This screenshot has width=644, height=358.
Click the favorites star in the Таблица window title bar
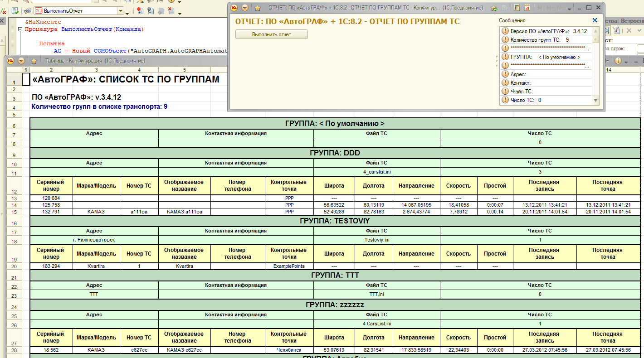(34, 61)
